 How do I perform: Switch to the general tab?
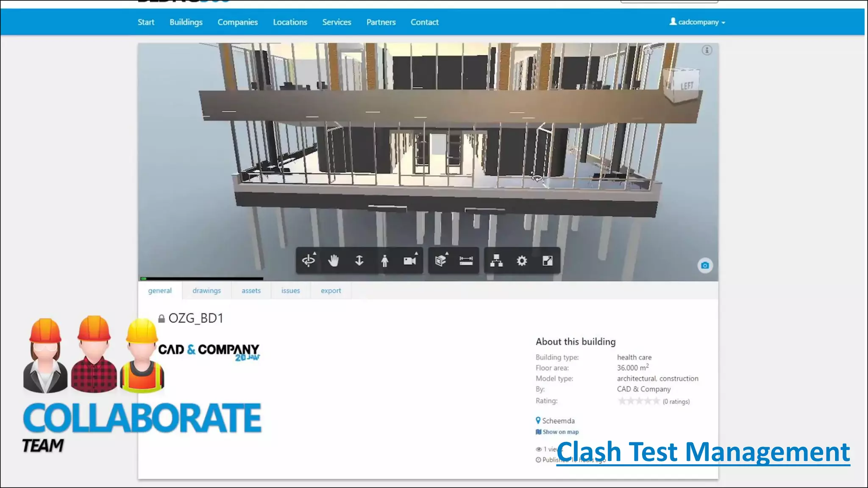click(x=160, y=291)
